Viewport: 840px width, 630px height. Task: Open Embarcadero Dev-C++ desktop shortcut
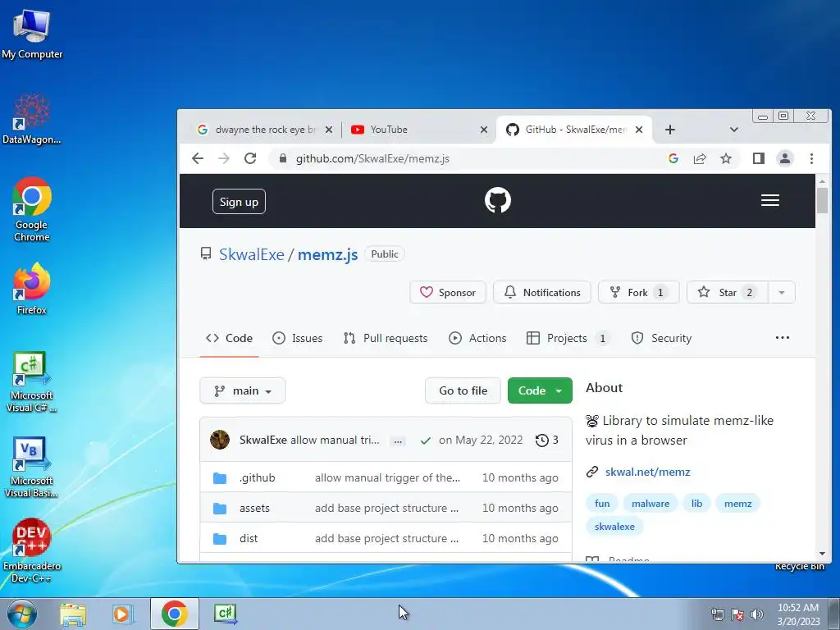pyautogui.click(x=32, y=550)
